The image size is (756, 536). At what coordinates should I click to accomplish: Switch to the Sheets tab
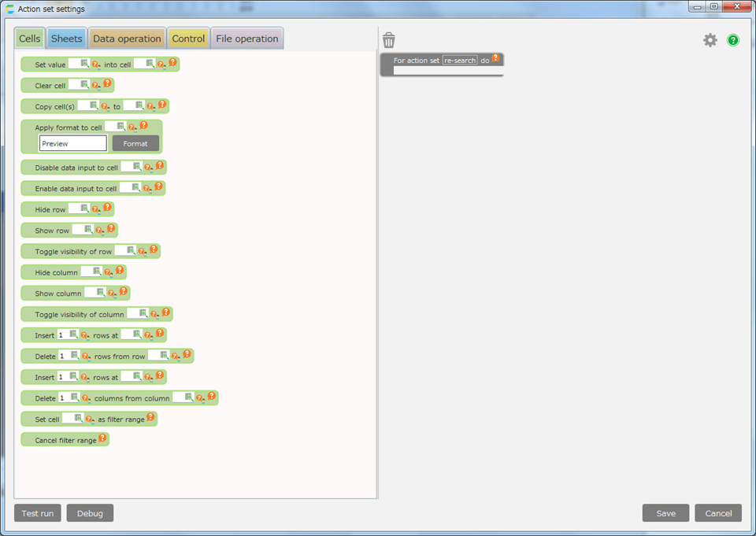[x=66, y=39]
